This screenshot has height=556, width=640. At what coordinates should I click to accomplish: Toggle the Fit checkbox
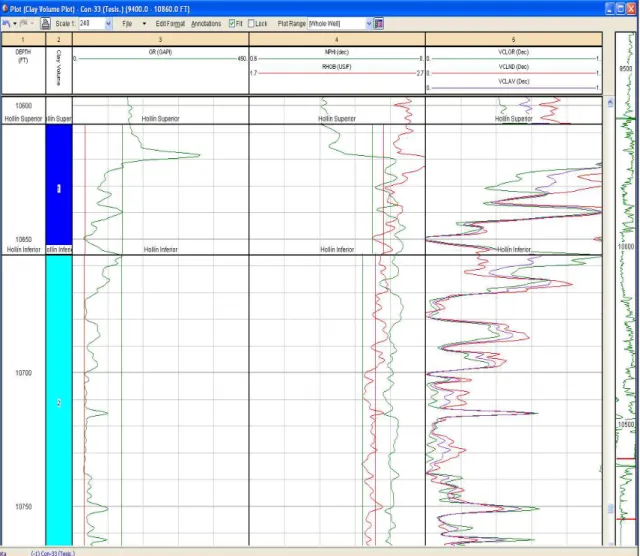232,23
